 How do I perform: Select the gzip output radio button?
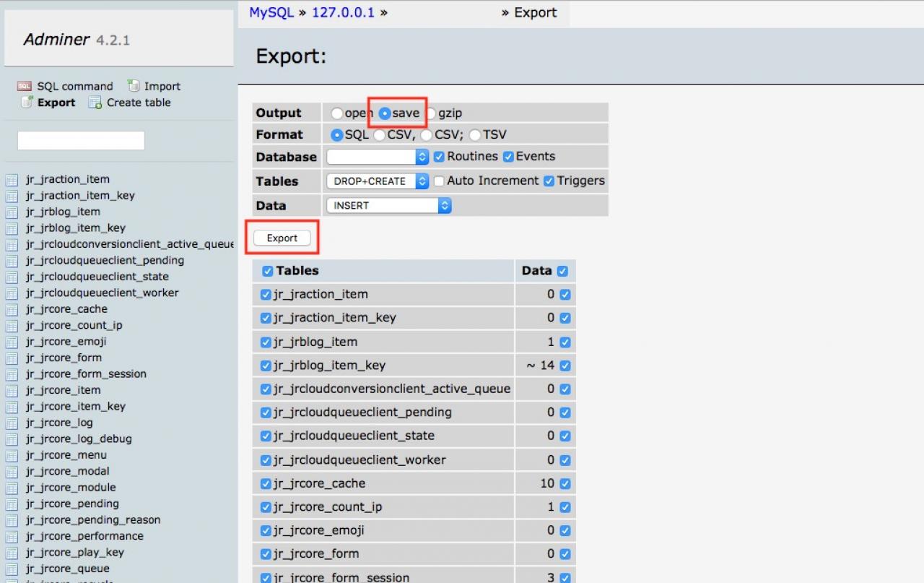(x=432, y=113)
